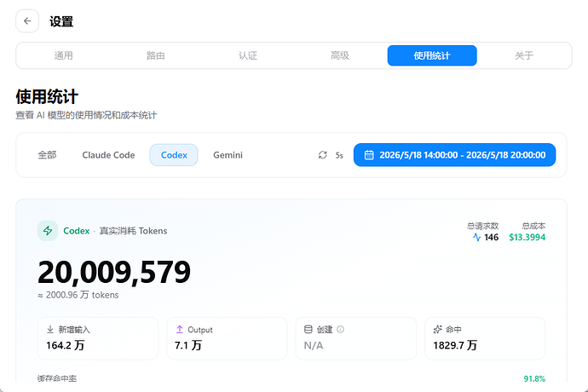Go back with the arrow button
Viewport: 588px width, 392px height.
pyautogui.click(x=27, y=21)
